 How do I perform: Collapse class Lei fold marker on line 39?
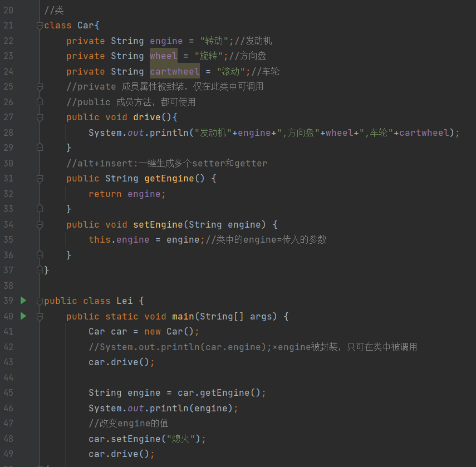pos(40,301)
